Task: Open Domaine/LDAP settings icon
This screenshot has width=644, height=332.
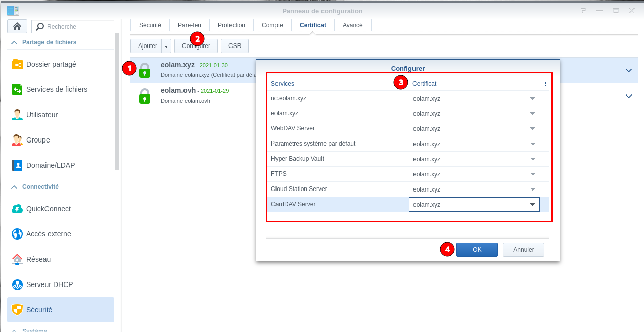Action: pos(17,165)
